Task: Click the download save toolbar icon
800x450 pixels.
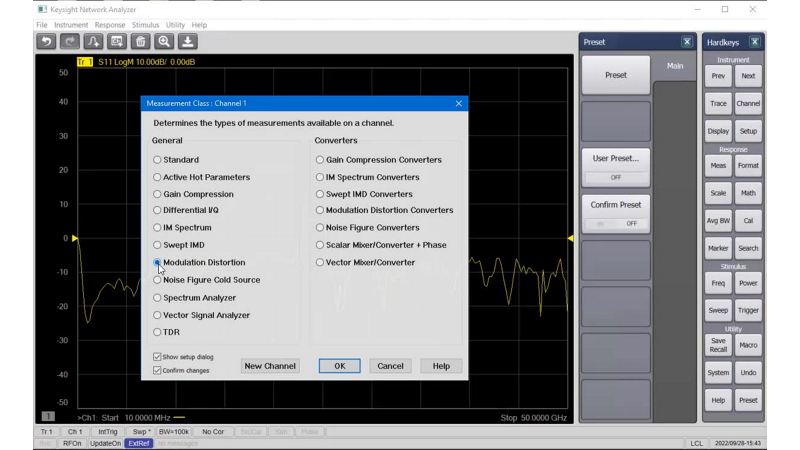Action: 188,41
